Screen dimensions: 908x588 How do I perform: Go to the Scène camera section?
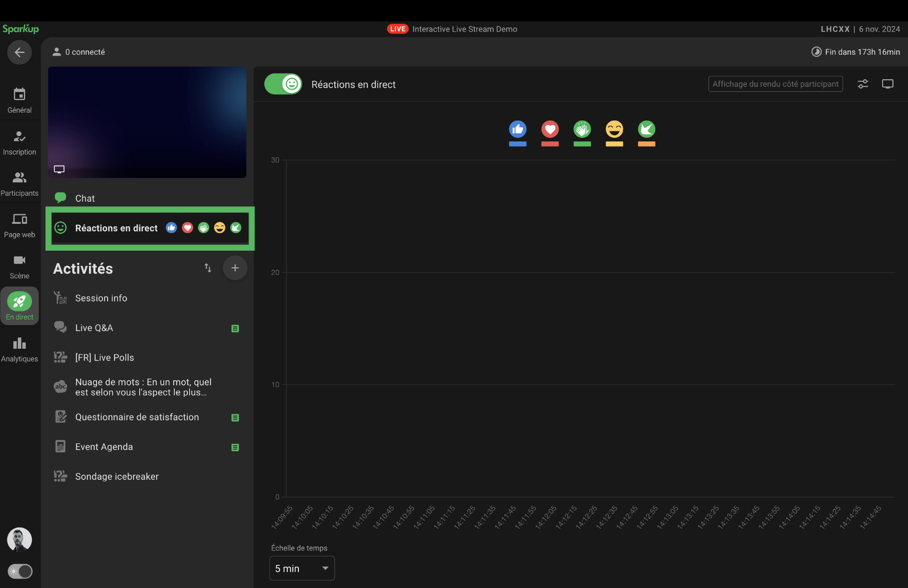20,267
